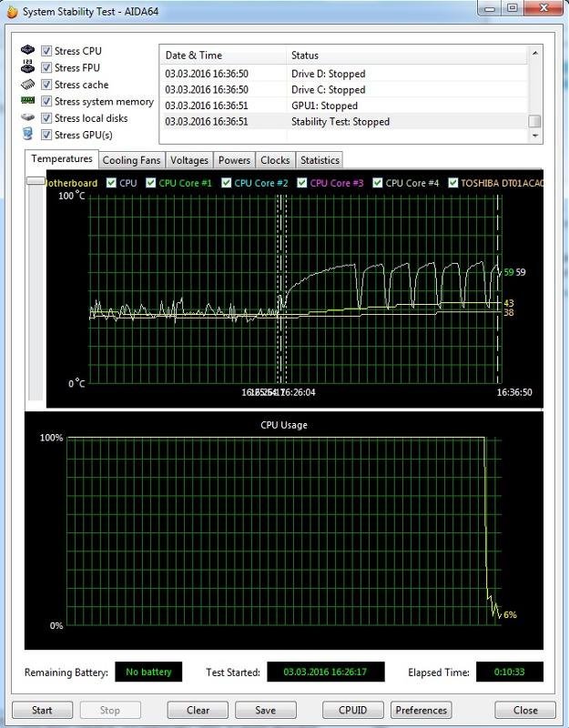Disable CPU Core #1 graph checkbox
569x728 pixels.
[150, 183]
